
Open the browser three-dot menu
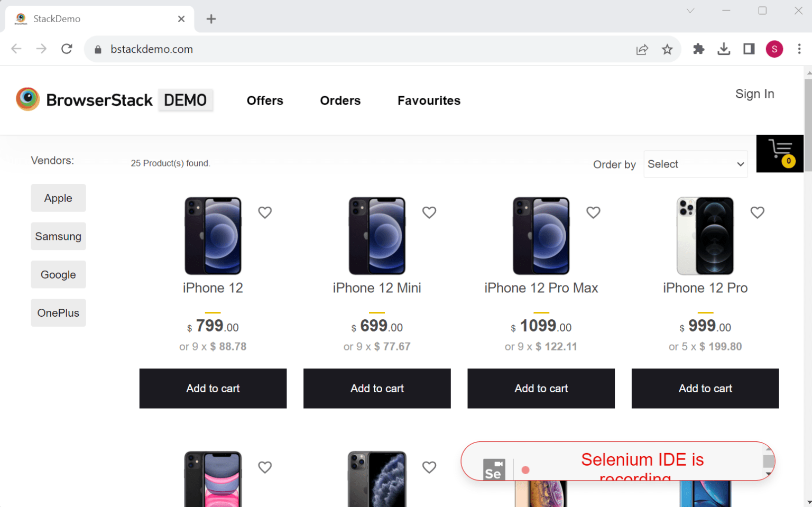pos(799,49)
